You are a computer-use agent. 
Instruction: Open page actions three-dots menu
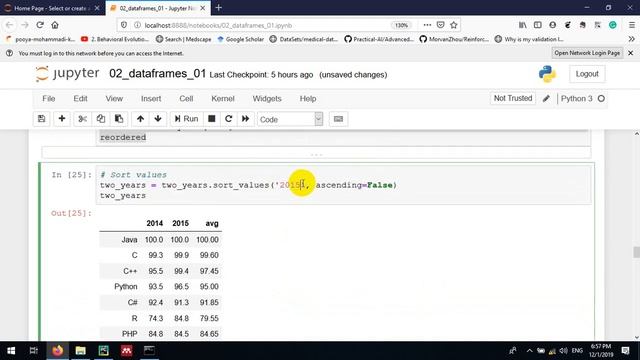pos(427,25)
